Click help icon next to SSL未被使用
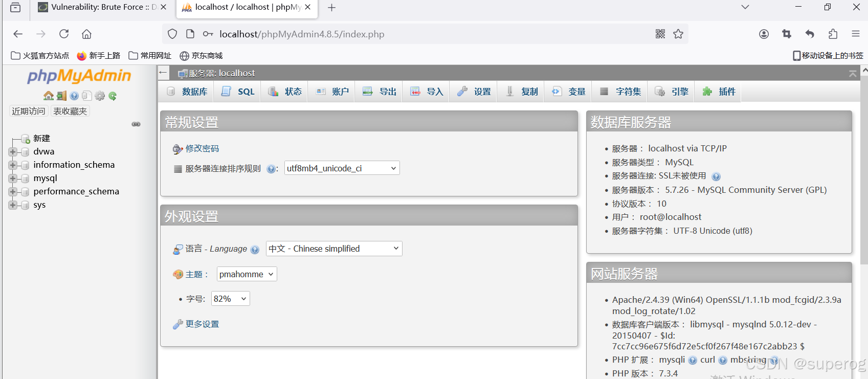The width and height of the screenshot is (868, 379). 716,176
